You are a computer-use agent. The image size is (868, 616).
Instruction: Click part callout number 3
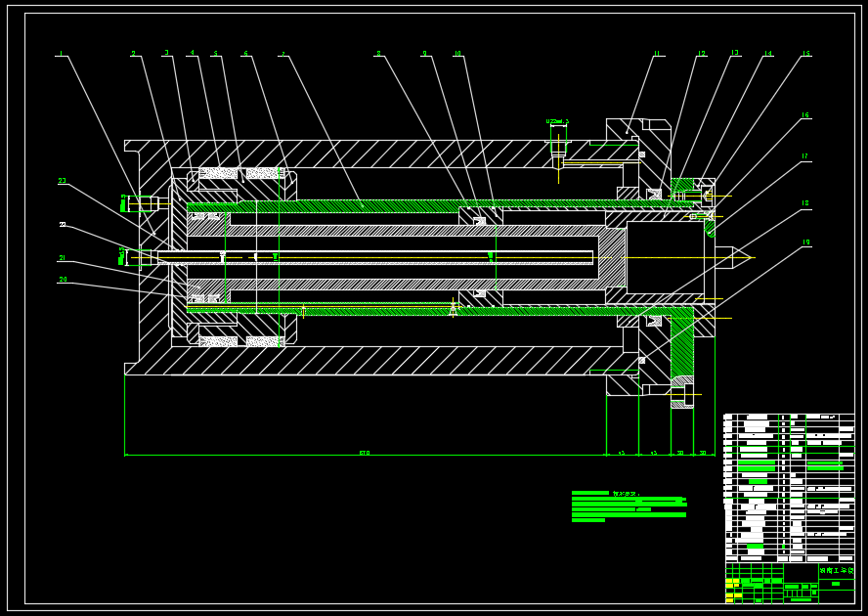(166, 53)
